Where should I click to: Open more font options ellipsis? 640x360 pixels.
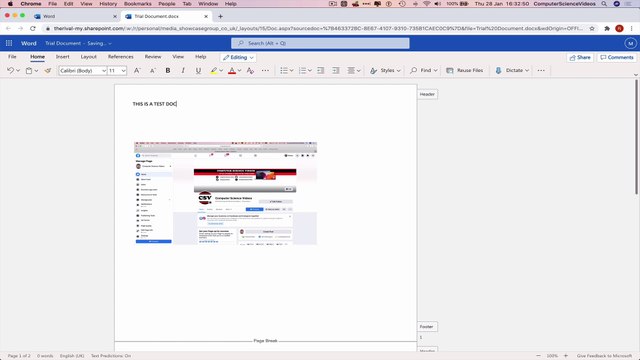[265, 71]
